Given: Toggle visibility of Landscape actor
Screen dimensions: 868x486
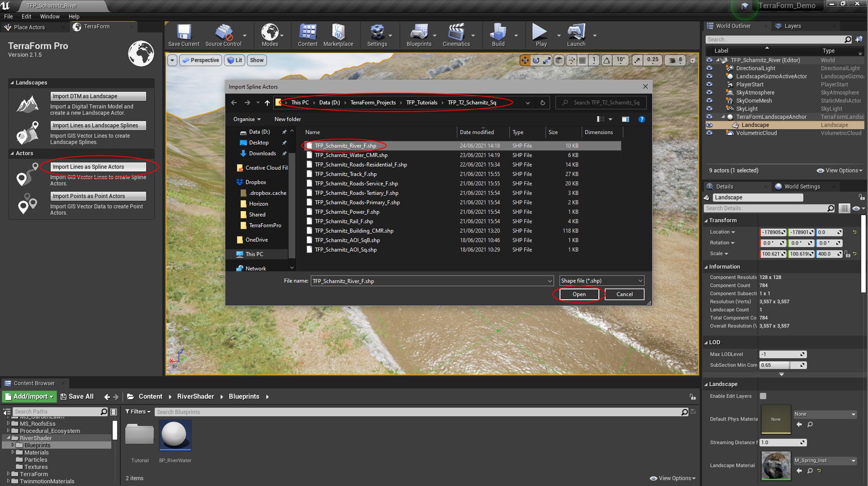Looking at the screenshot, I should [709, 125].
